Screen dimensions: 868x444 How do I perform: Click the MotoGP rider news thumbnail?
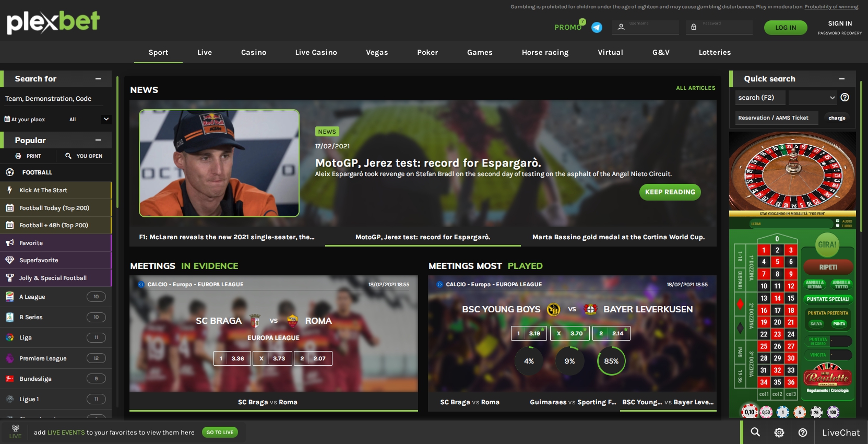(219, 163)
